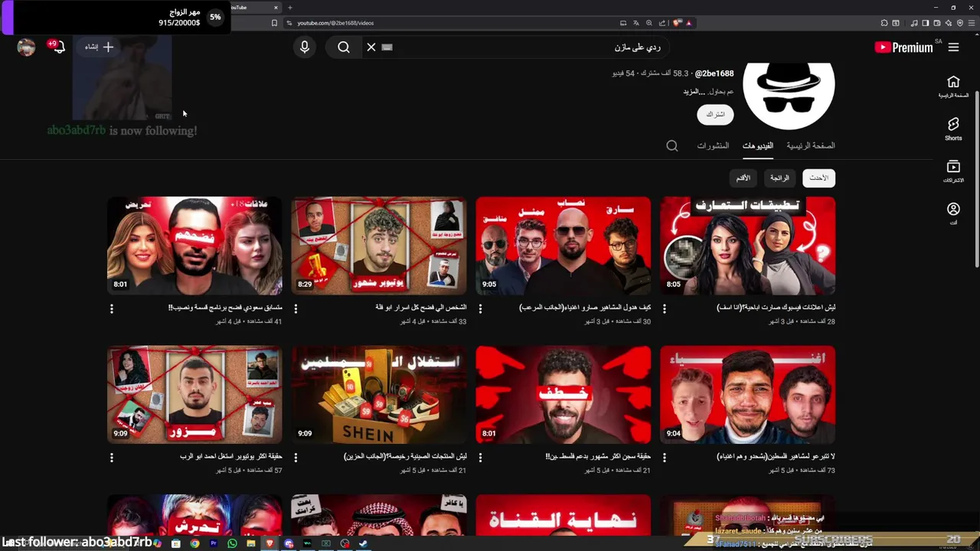Click the @2be1688 channel handle text
This screenshot has height=551, width=980.
tap(714, 73)
